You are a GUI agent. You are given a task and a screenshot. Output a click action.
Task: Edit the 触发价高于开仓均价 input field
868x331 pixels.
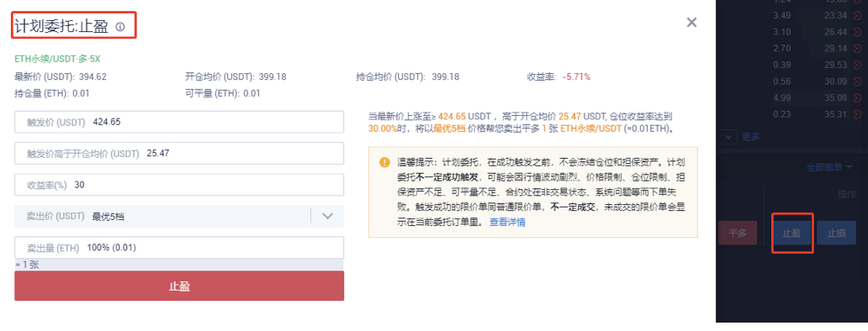pos(179,153)
